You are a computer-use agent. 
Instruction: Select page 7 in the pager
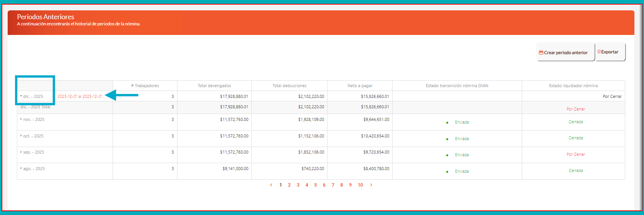pyautogui.click(x=333, y=185)
